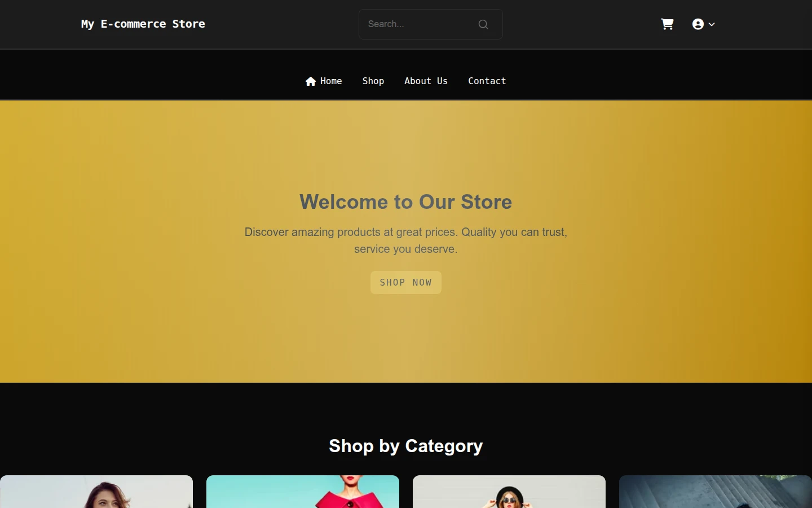Open the dark blue staircase category card
Image resolution: width=812 pixels, height=508 pixels.
(716, 492)
